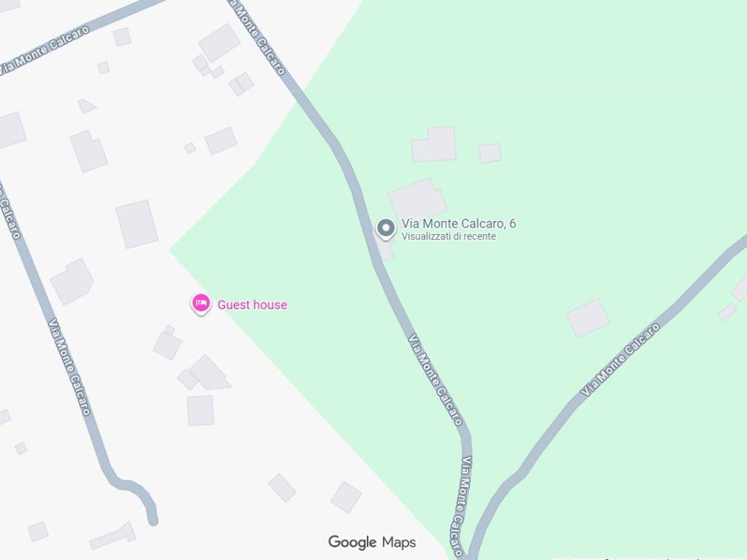Open the "Guest house" pink text label

point(252,305)
